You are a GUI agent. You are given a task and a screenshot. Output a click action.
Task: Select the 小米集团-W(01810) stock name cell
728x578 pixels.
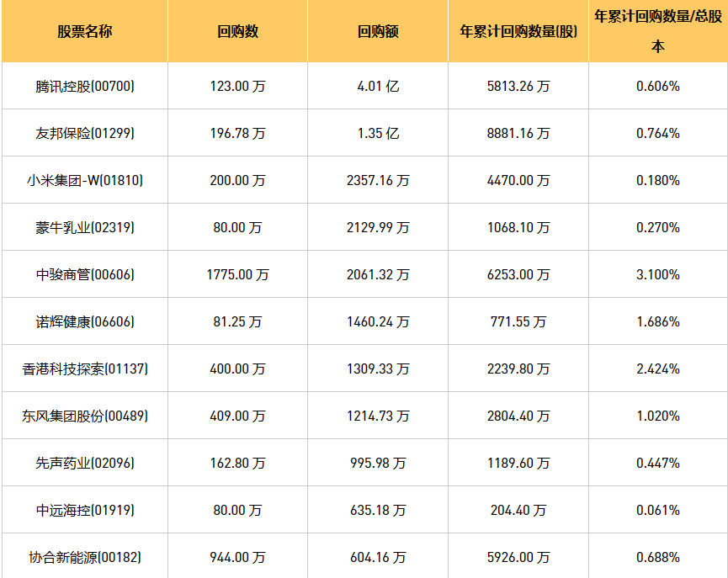(x=84, y=180)
